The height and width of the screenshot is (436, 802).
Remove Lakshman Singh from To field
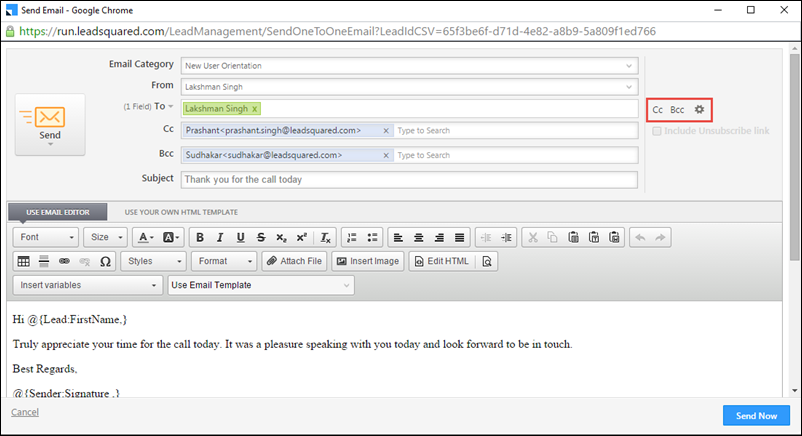[x=254, y=109]
